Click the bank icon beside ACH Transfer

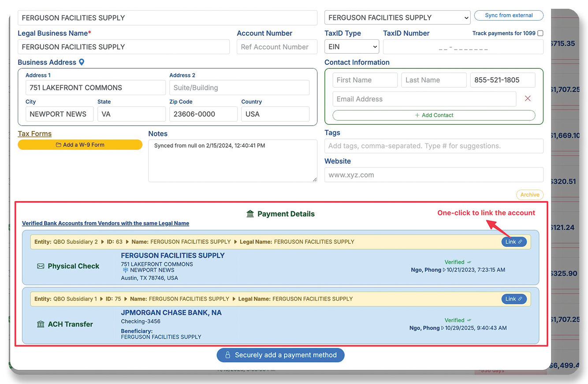coord(41,324)
